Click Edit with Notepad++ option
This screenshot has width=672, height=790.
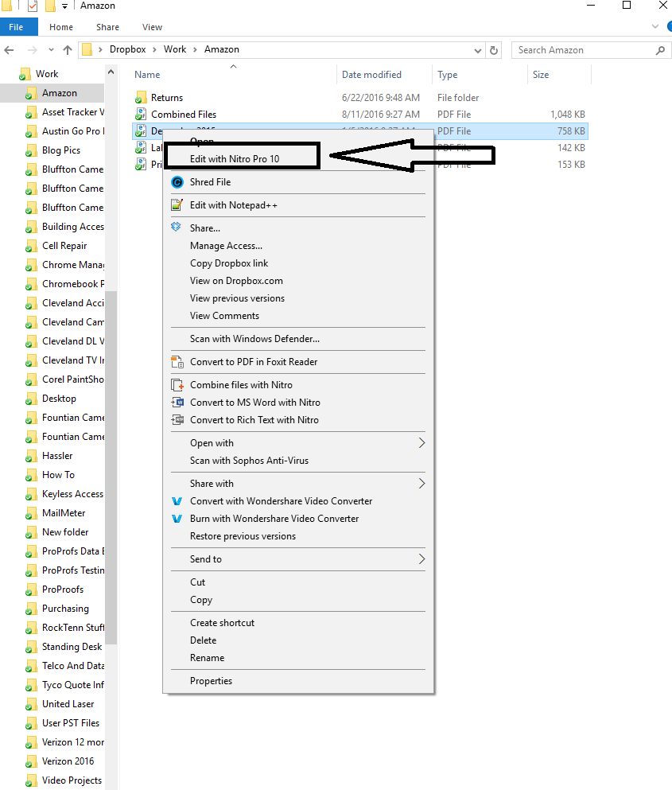pos(233,205)
